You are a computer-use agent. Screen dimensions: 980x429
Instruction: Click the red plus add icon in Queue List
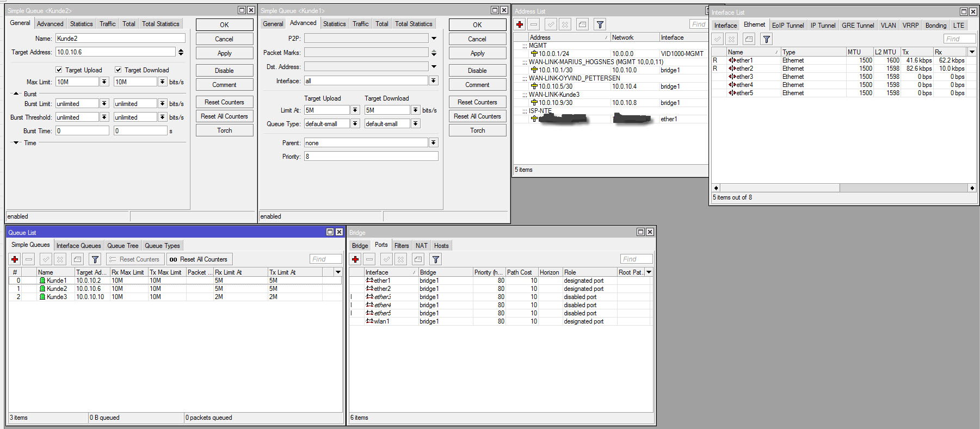point(15,259)
